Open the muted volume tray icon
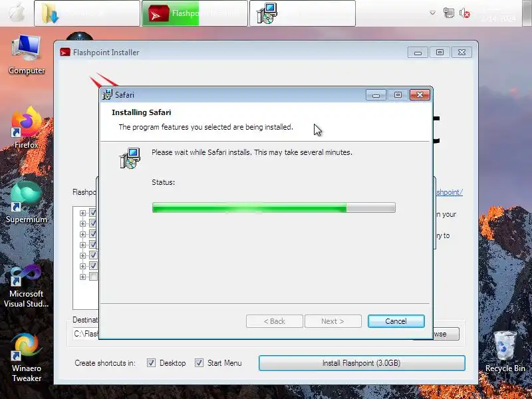532x399 pixels. coord(464,13)
